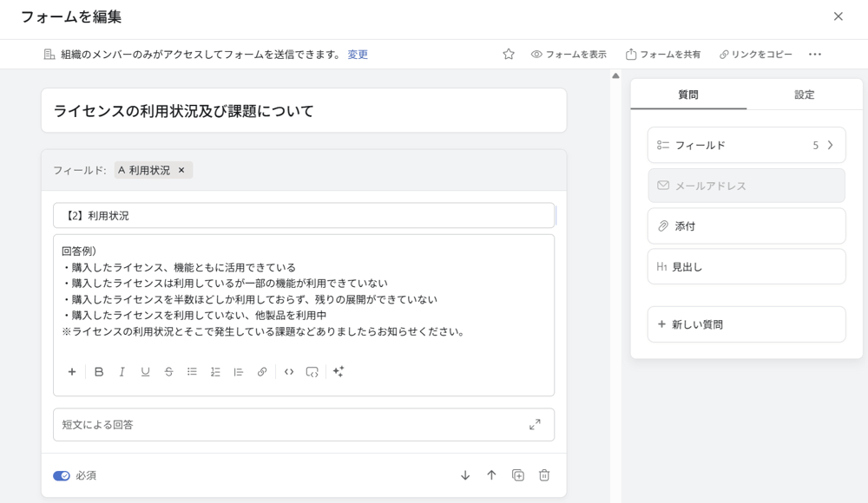The height and width of the screenshot is (503, 868).
Task: Expand the フィールド list showing 5 items
Action: point(746,145)
